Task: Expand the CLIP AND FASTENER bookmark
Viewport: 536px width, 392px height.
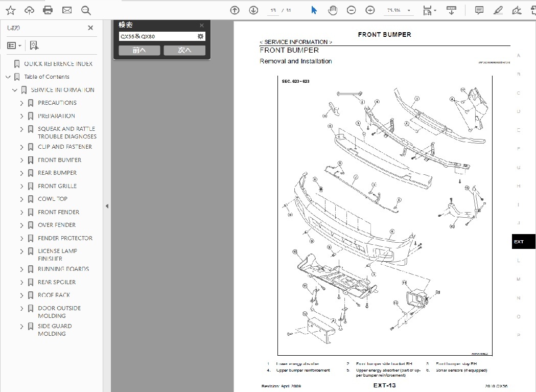Action: point(21,147)
